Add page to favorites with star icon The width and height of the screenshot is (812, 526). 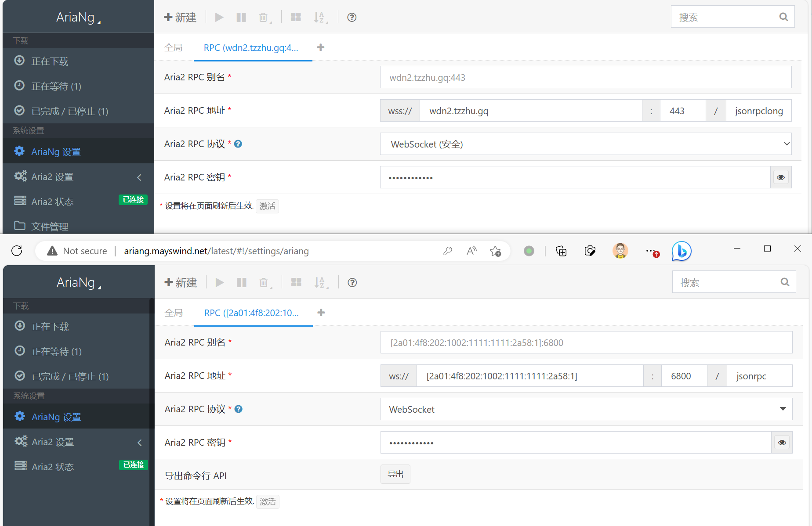(495, 251)
